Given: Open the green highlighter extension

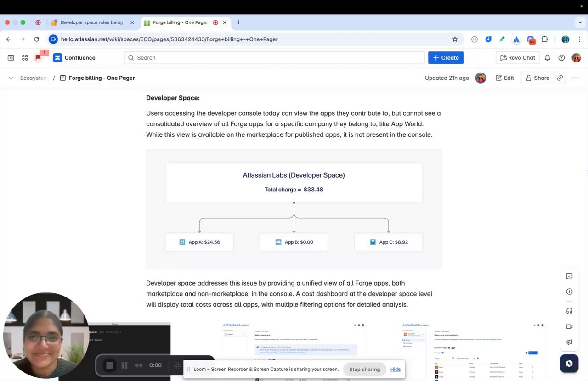Looking at the screenshot, I should point(503,39).
